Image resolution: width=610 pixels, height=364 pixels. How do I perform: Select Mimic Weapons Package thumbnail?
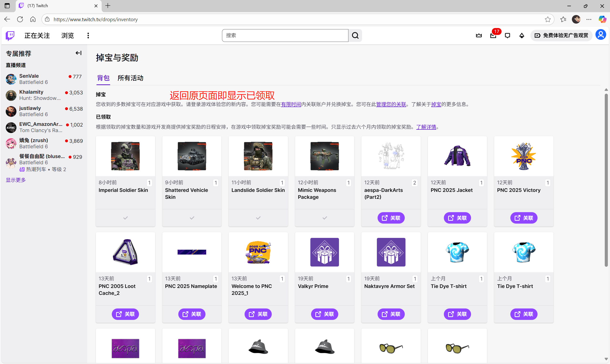pos(324,156)
